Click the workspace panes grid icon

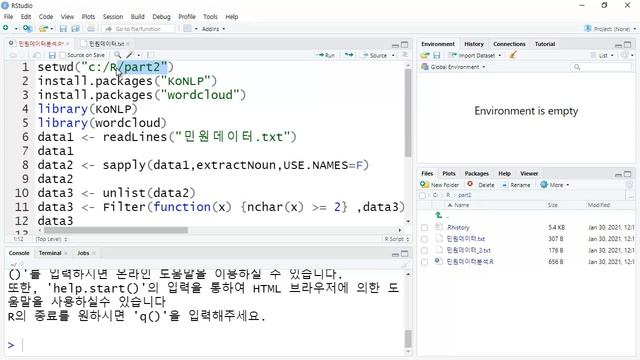coord(187,29)
